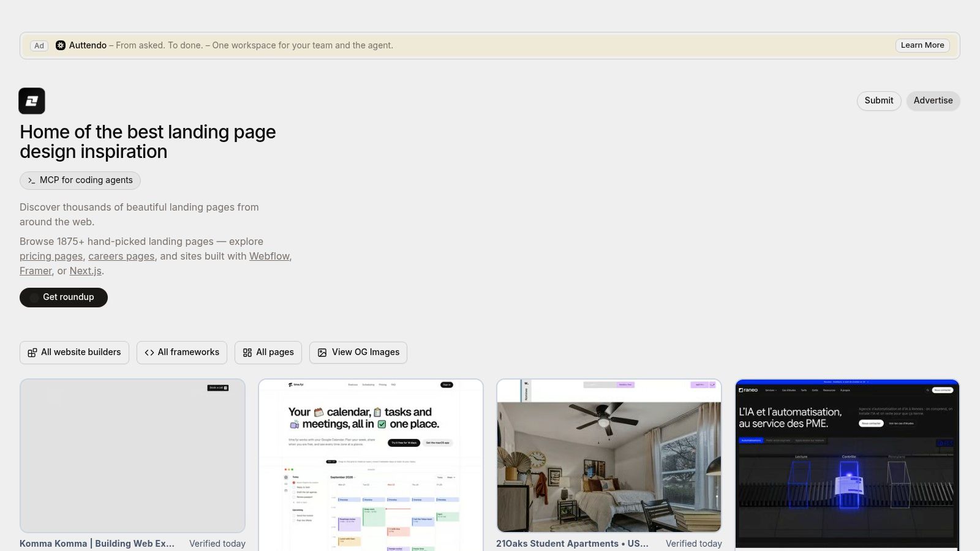Follow the pricing pages link

[51, 256]
